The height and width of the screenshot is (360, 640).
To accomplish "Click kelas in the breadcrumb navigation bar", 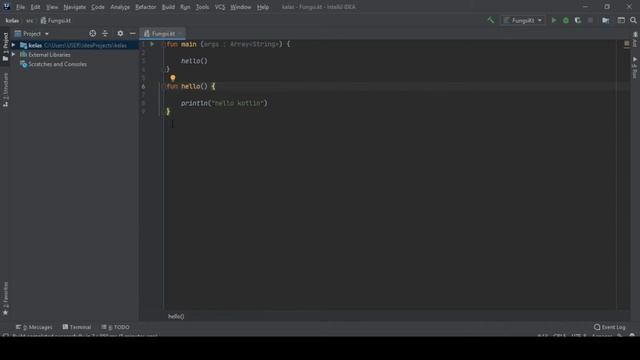I will coord(12,20).
